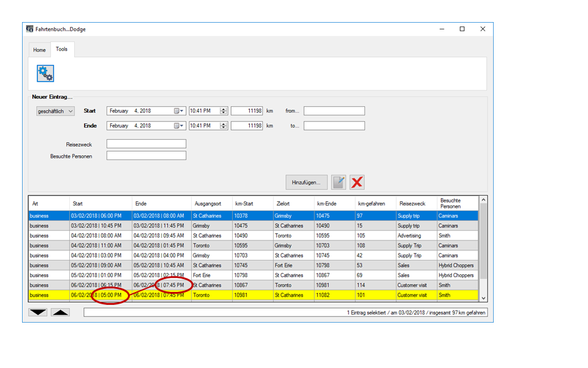The image size is (588, 368).
Task: Click the Fahrtenbuch app icon in title bar
Action: pos(30,29)
